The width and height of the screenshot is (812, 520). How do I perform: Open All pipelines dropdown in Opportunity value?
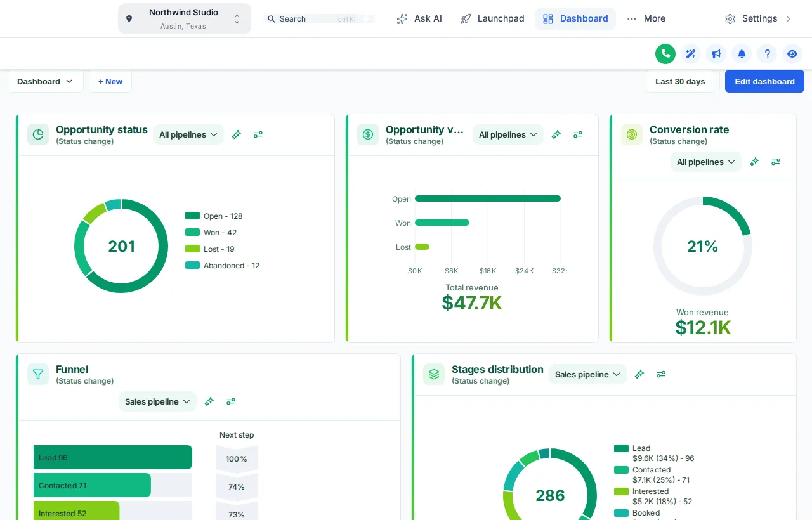pos(508,134)
